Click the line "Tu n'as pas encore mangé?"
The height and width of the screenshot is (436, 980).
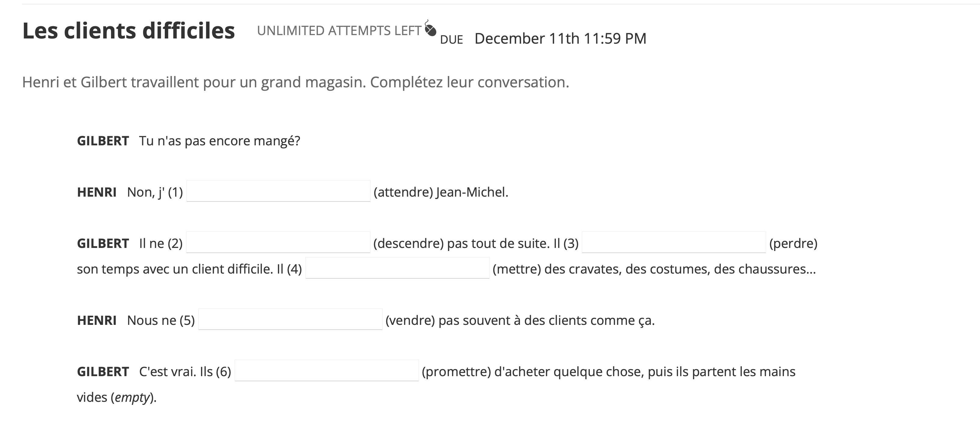point(219,141)
